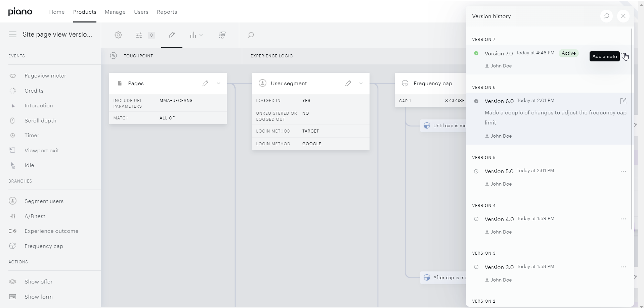This screenshot has width=644, height=308.
Task: Expand the analytics chart dropdown arrow
Action: (201, 35)
